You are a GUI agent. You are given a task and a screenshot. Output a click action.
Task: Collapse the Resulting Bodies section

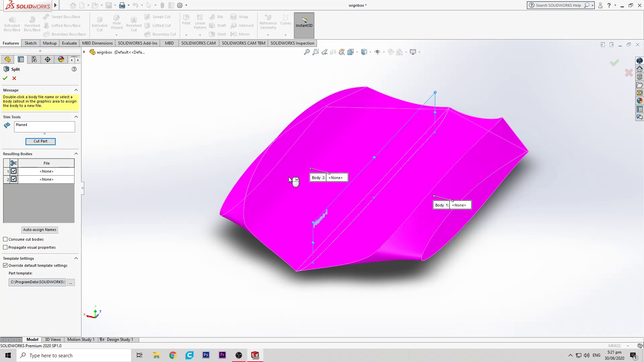[x=76, y=154]
